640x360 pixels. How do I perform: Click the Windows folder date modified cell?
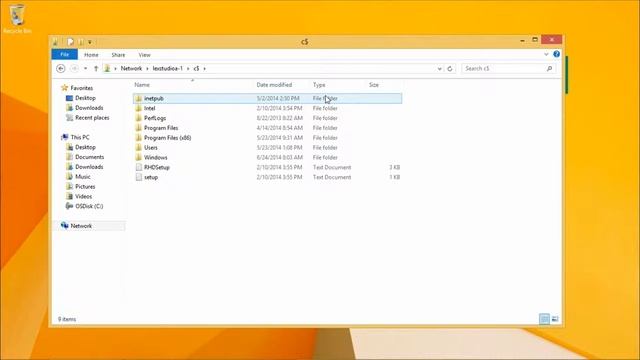click(x=280, y=157)
